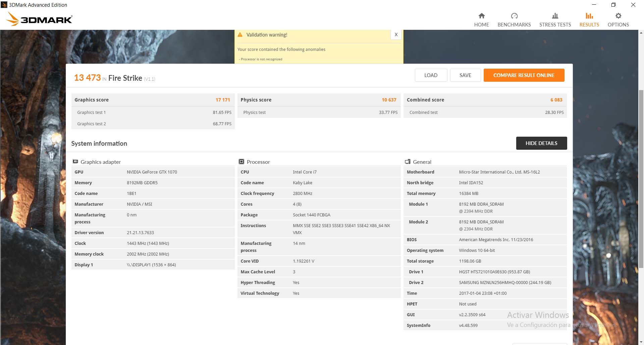Click the 3DMark title bar app icon
The width and height of the screenshot is (644, 345).
click(4, 5)
